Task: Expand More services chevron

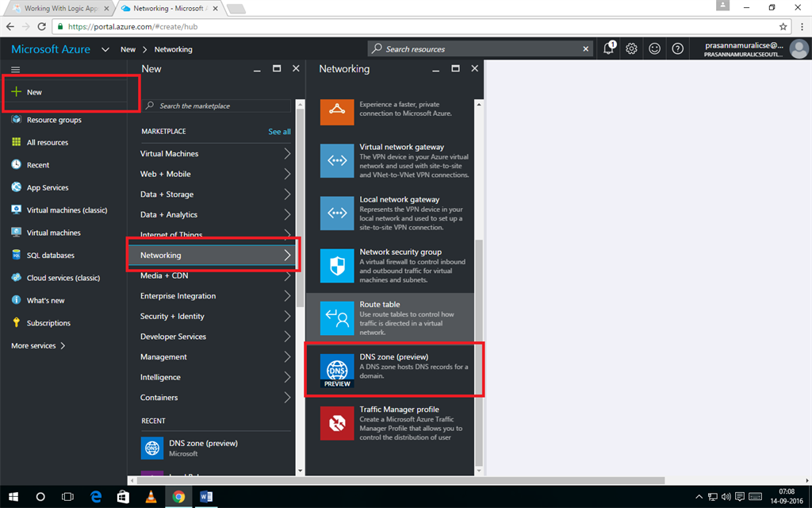Action: (x=63, y=345)
